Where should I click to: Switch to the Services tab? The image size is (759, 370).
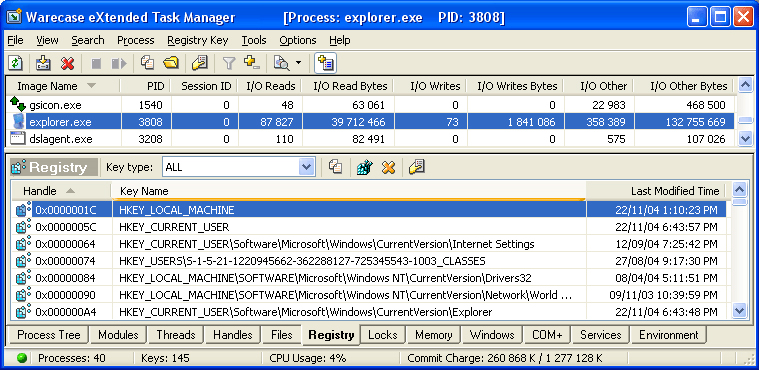[600, 335]
